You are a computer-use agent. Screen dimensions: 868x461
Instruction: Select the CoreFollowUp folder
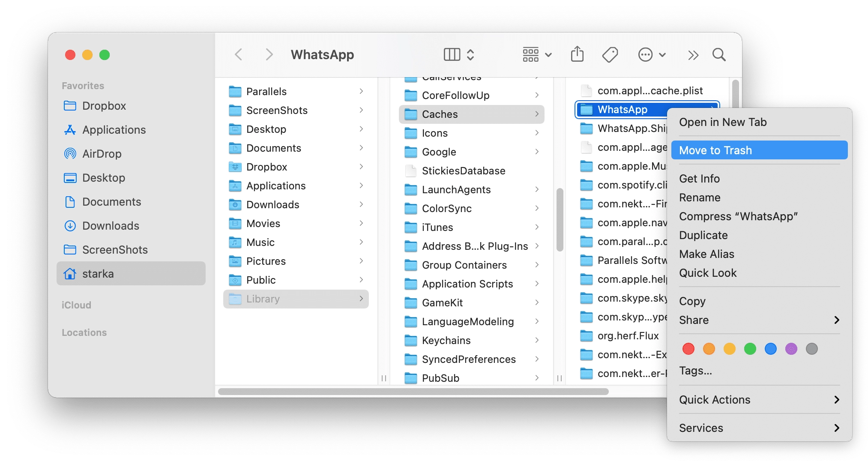472,95
